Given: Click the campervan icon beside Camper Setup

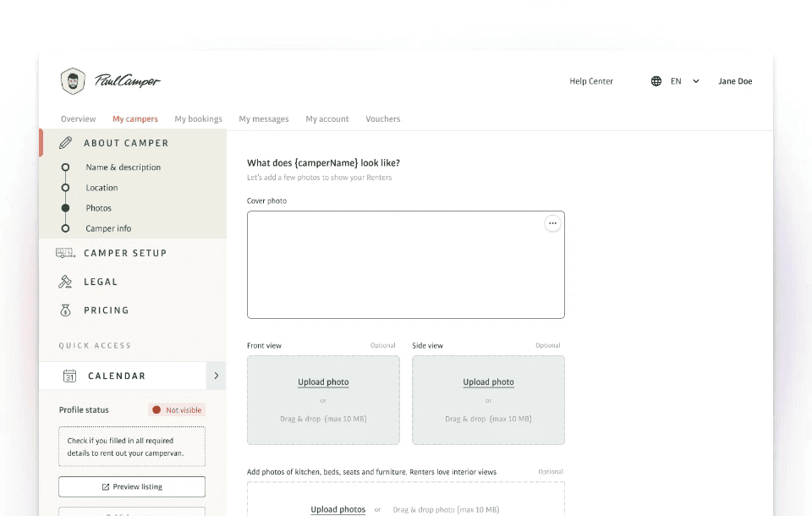Looking at the screenshot, I should click(65, 253).
